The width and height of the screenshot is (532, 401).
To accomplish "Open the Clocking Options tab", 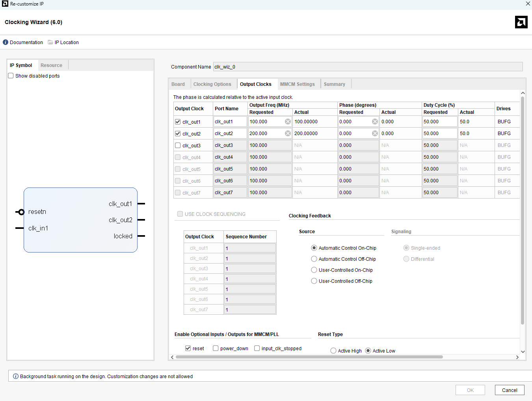I will coord(212,84).
